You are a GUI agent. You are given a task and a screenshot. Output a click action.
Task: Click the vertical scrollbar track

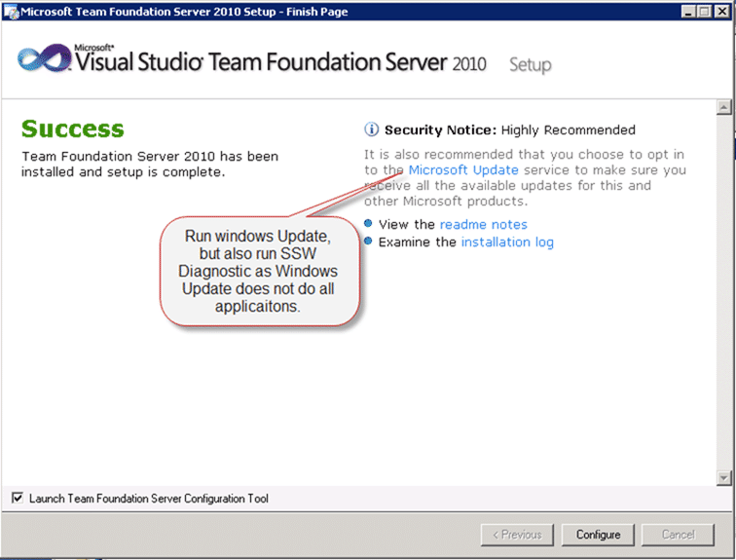(x=723, y=292)
